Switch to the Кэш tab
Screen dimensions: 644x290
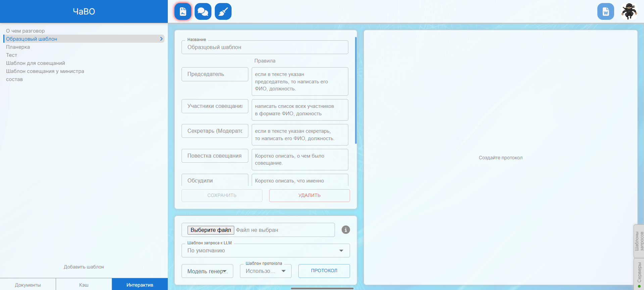(84, 285)
